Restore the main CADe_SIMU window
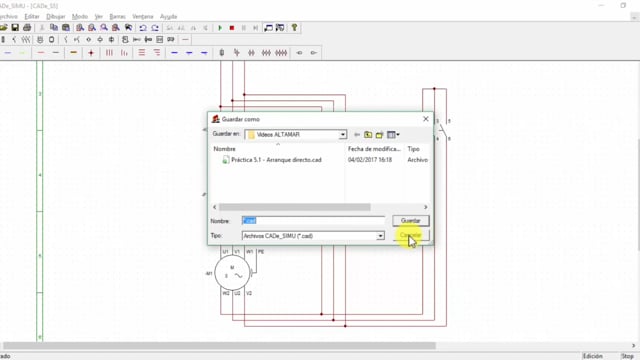Image resolution: width=640 pixels, height=360 pixels. (x=623, y=6)
